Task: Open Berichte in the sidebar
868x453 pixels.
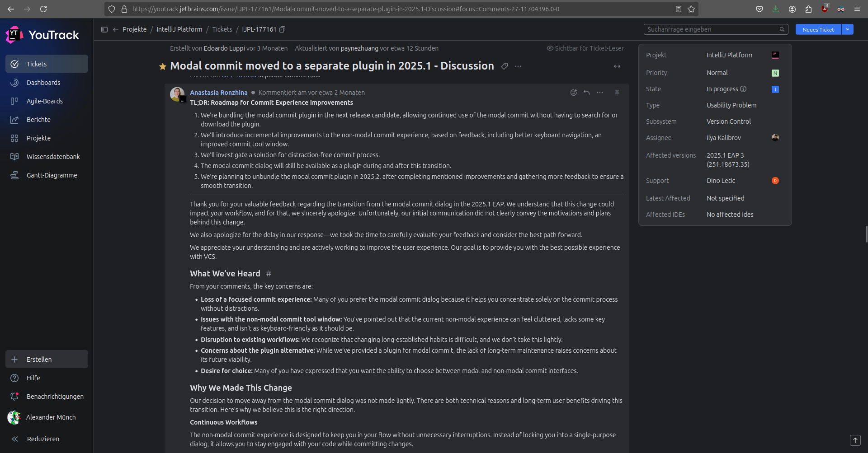Action: pos(47,119)
